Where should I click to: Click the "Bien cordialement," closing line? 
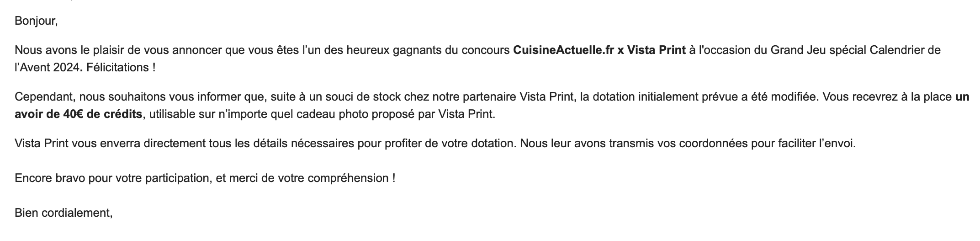point(64,213)
